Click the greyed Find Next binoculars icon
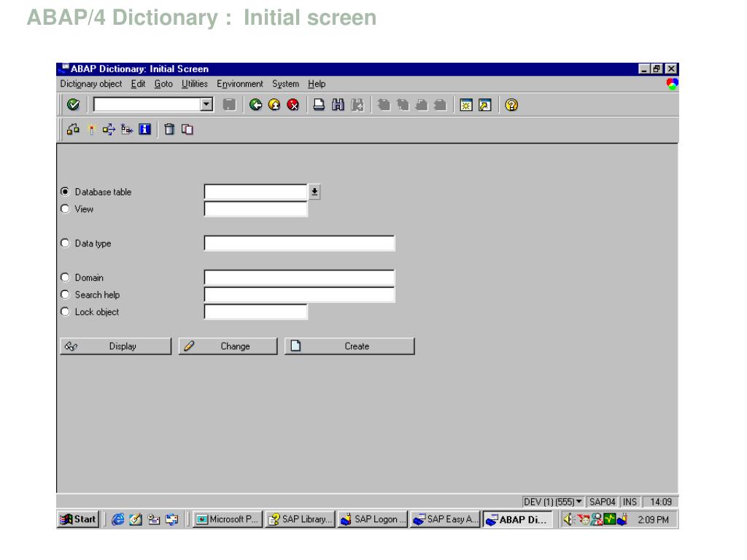The height and width of the screenshot is (560, 747). point(357,104)
